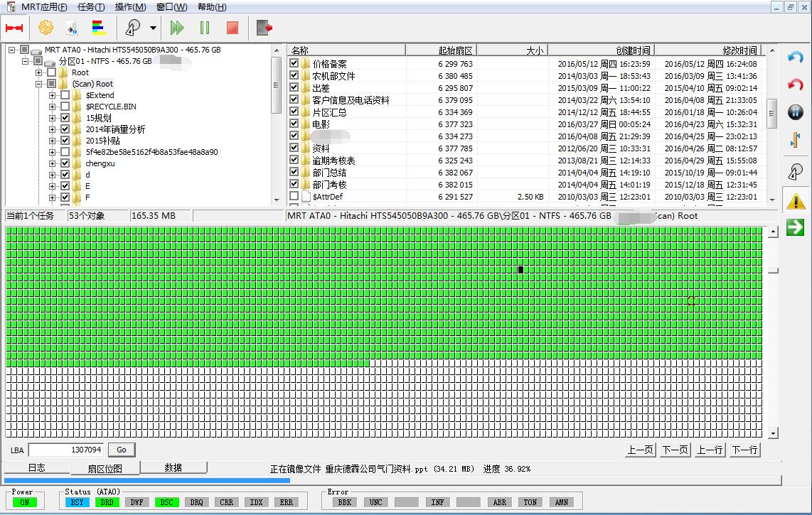The width and height of the screenshot is (812, 515).
Task: Expand the chengxu folder tree node
Action: point(53,163)
